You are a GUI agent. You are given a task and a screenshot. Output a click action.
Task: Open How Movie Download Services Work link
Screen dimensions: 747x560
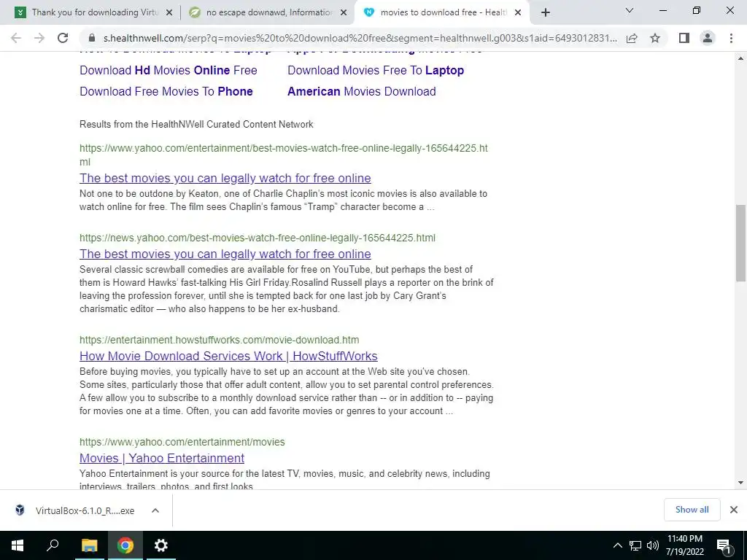point(228,356)
